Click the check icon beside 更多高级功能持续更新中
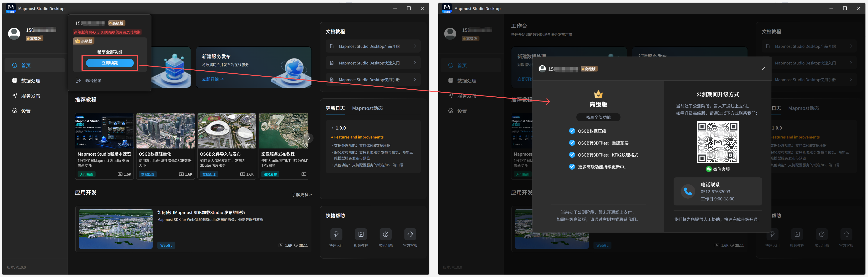 (572, 167)
